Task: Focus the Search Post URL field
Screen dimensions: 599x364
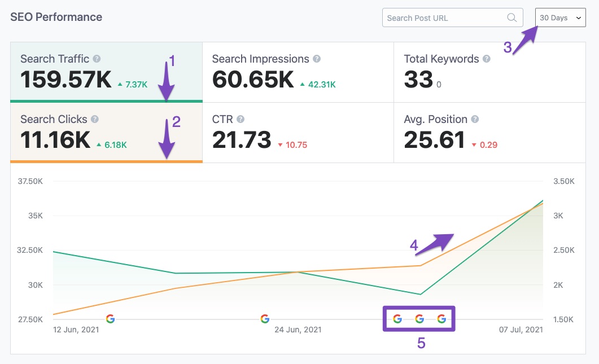Action: click(x=452, y=17)
